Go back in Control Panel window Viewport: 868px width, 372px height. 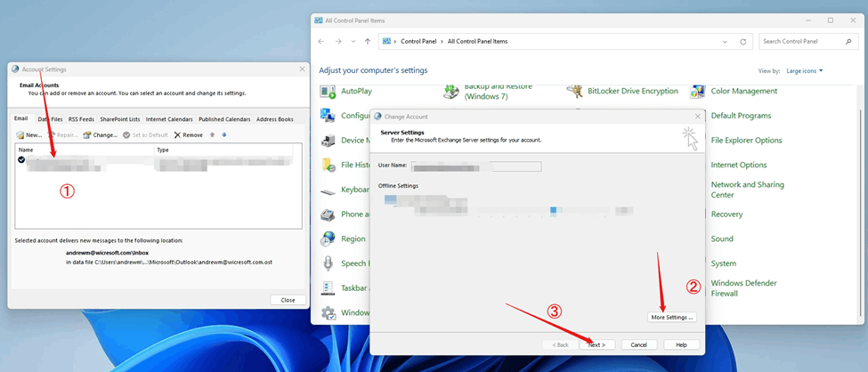click(x=321, y=42)
